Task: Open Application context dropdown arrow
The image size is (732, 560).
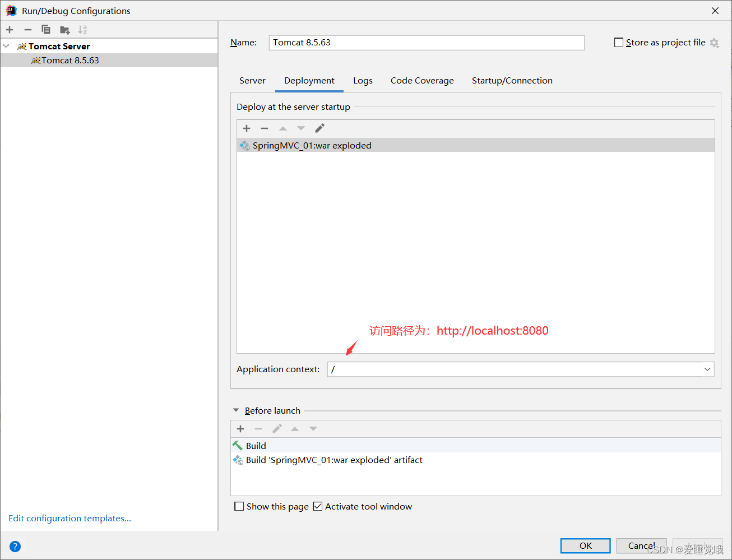Action: point(707,369)
